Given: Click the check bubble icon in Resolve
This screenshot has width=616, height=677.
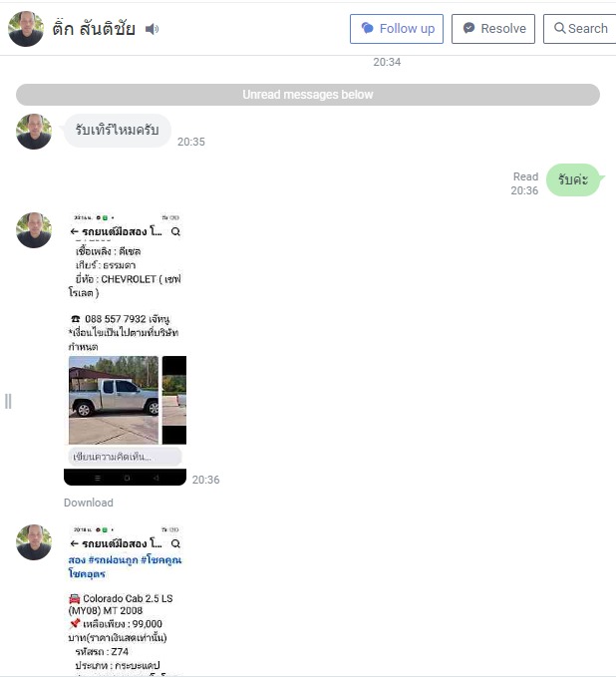Looking at the screenshot, I should point(468,29).
